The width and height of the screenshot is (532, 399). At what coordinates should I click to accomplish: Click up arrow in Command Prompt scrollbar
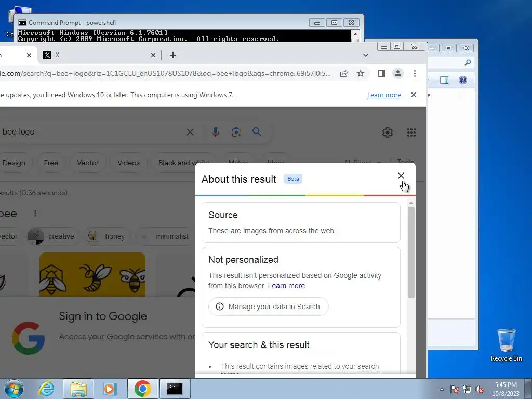pyautogui.click(x=354, y=34)
